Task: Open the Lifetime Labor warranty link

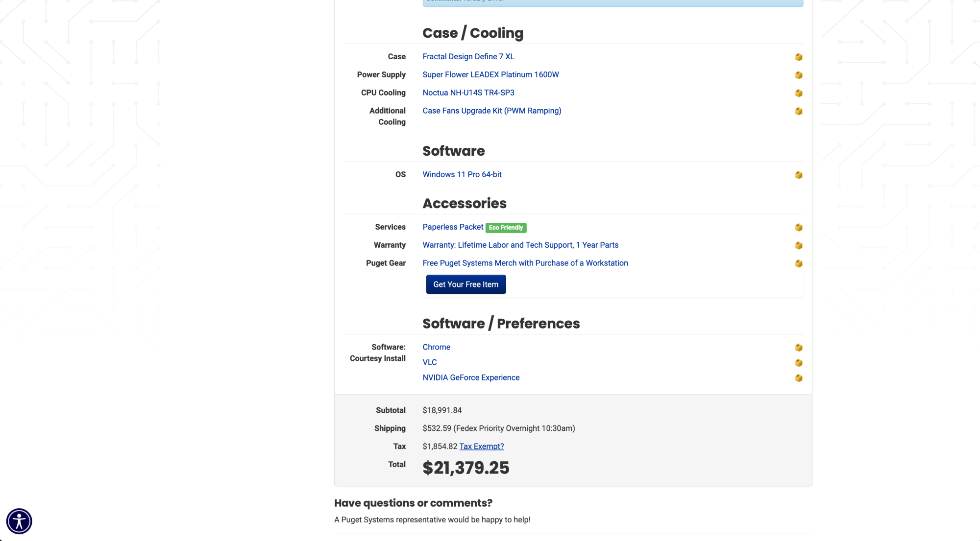Action: (520, 245)
